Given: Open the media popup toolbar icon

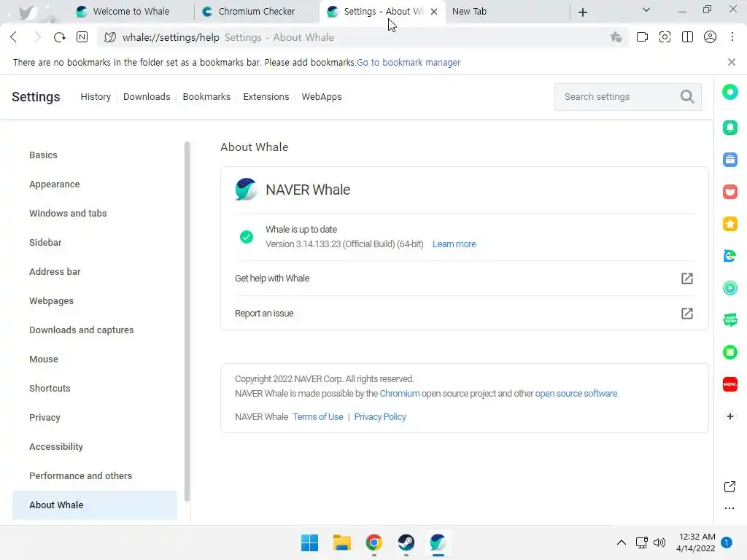Looking at the screenshot, I should coord(642,37).
